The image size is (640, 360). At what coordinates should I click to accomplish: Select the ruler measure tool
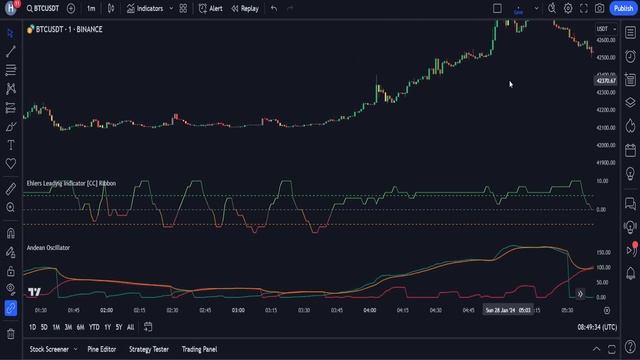coord(11,189)
